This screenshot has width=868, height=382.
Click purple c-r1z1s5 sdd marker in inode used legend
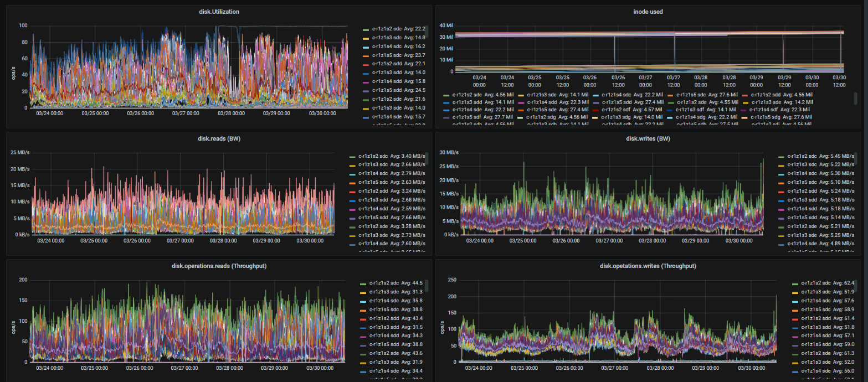596,102
